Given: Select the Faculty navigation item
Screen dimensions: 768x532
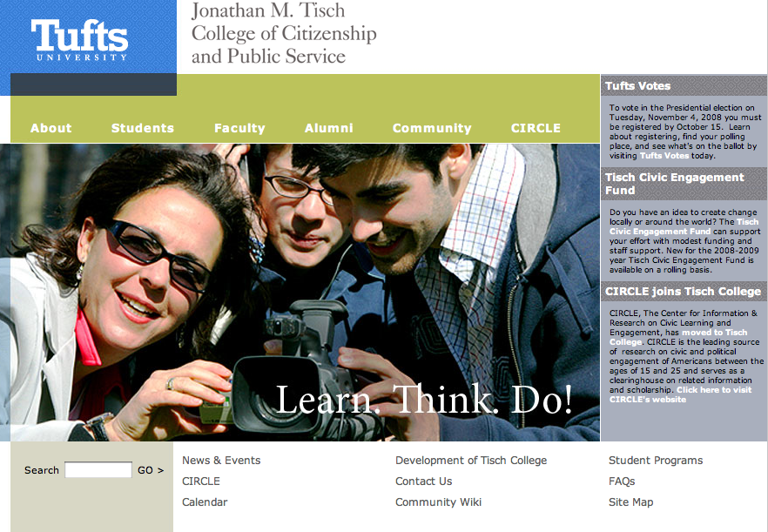Looking at the screenshot, I should [x=239, y=128].
